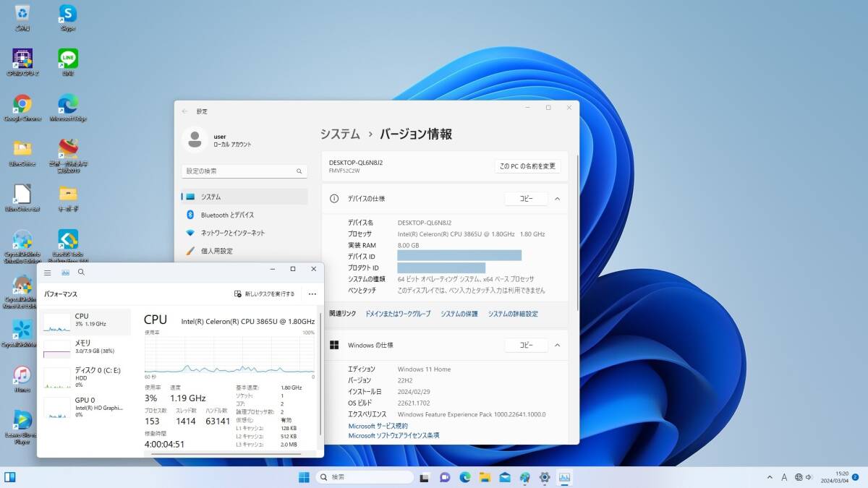868x488 pixels.
Task: Select CPU in Task Manager performance list
Action: coord(83,320)
